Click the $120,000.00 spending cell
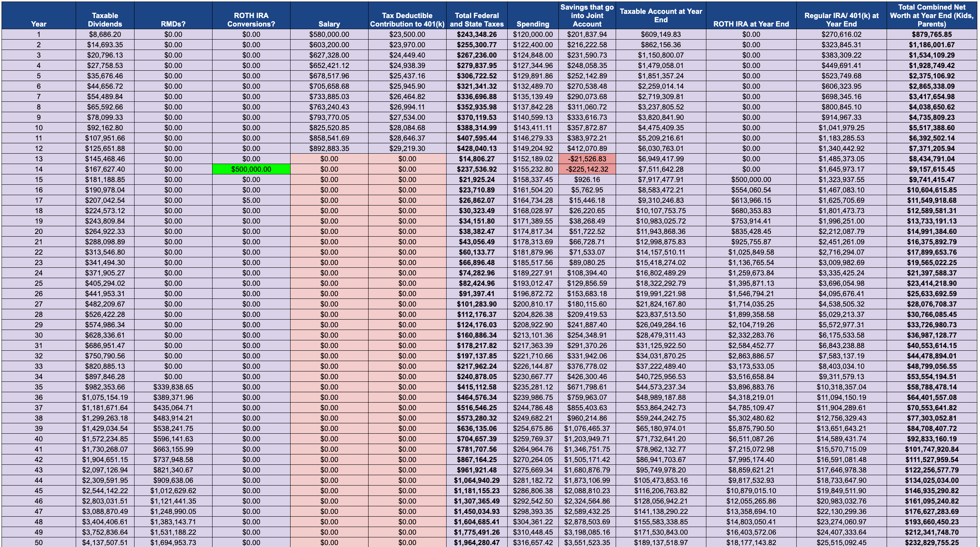The width and height of the screenshot is (980, 547). click(533, 34)
